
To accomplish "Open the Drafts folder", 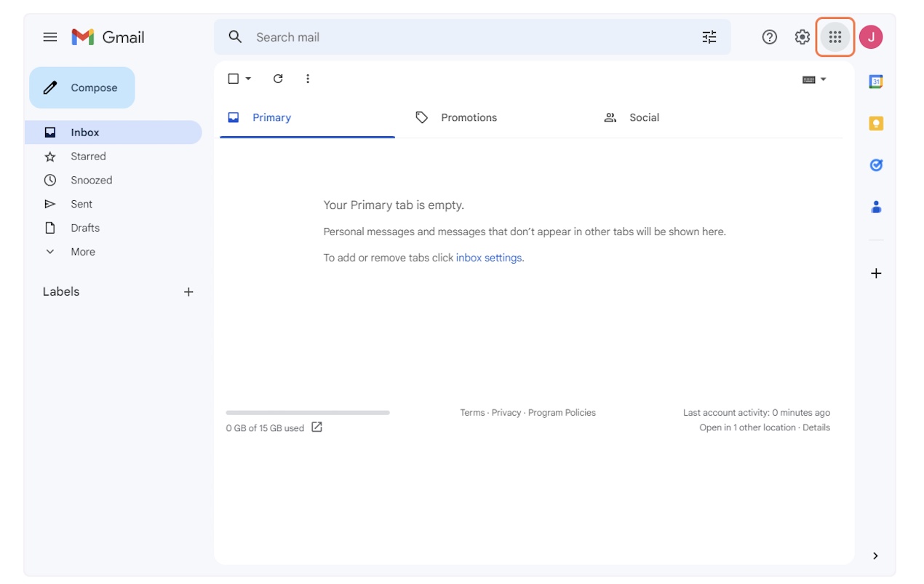I will click(113, 228).
